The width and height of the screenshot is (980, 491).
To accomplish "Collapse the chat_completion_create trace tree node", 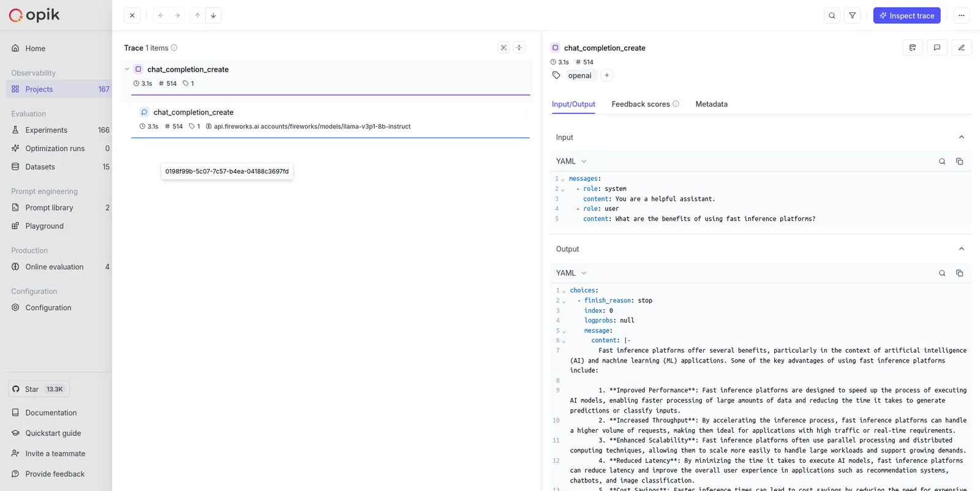I will (x=127, y=69).
